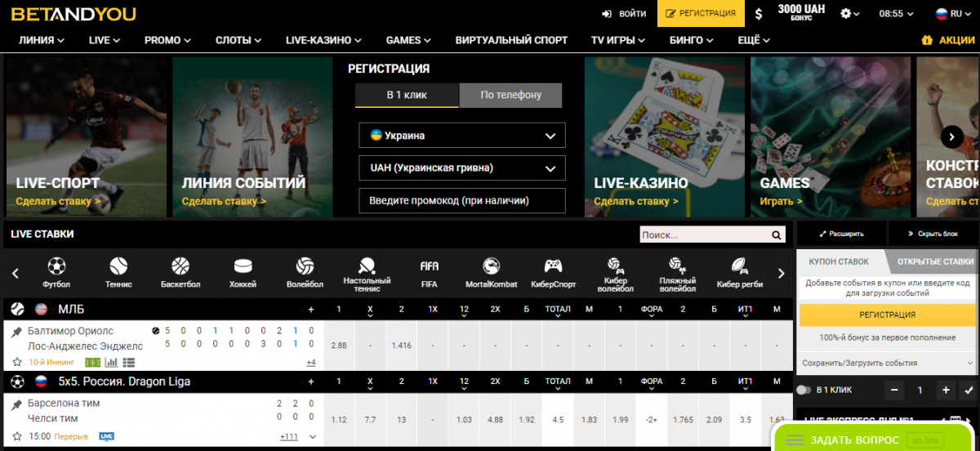This screenshot has height=451, width=980.
Task: Click the search magnifier icon
Action: click(777, 235)
